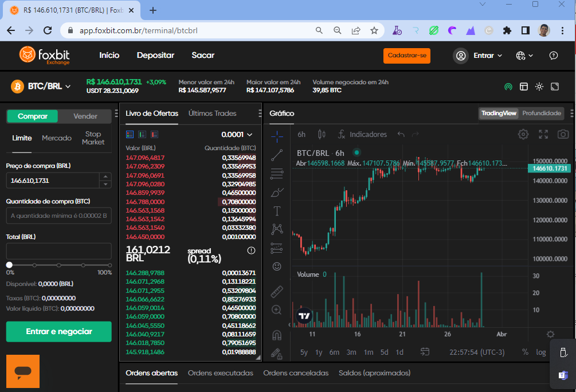Show both bids and asks order book view
Viewport: 576px width, 392px height.
(130, 135)
